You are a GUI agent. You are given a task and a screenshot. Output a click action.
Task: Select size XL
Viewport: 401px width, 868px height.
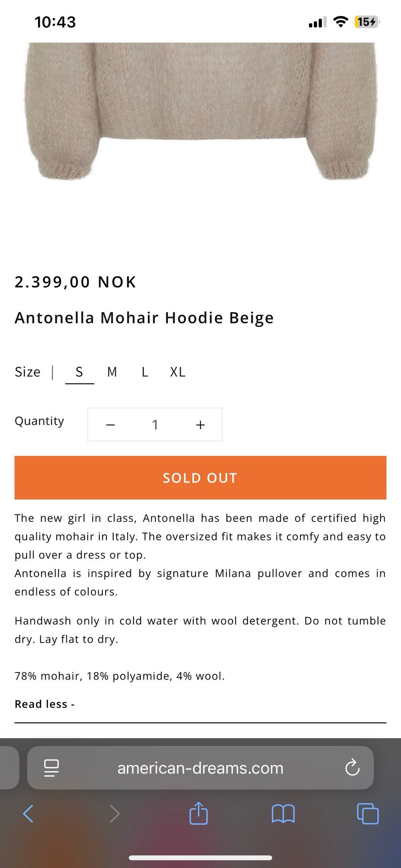(178, 372)
